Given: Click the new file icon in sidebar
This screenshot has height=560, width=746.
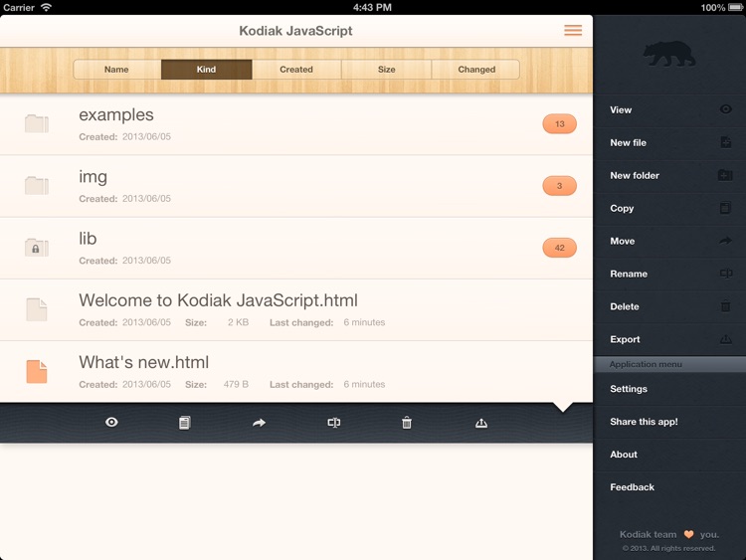Looking at the screenshot, I should [x=725, y=142].
